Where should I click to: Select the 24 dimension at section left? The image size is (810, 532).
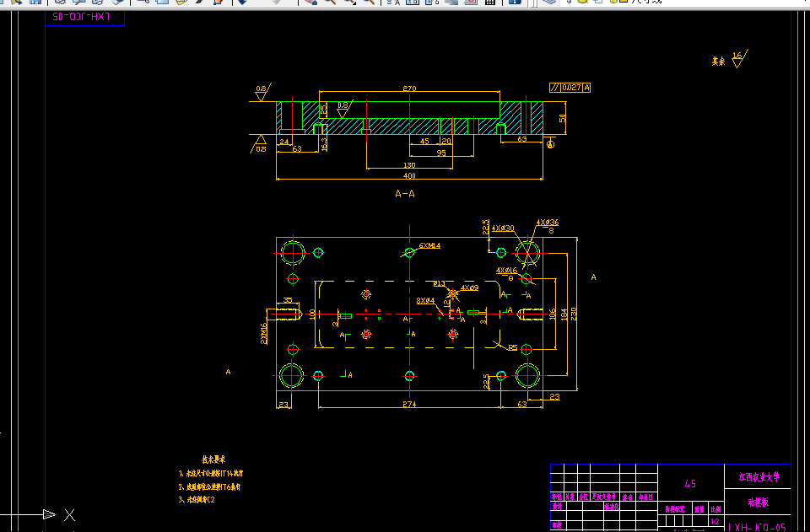coord(283,142)
